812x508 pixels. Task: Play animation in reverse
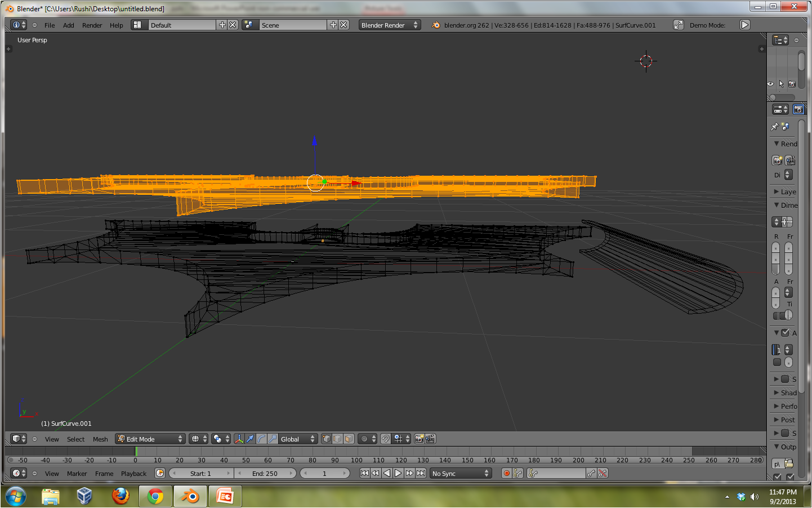tap(387, 473)
